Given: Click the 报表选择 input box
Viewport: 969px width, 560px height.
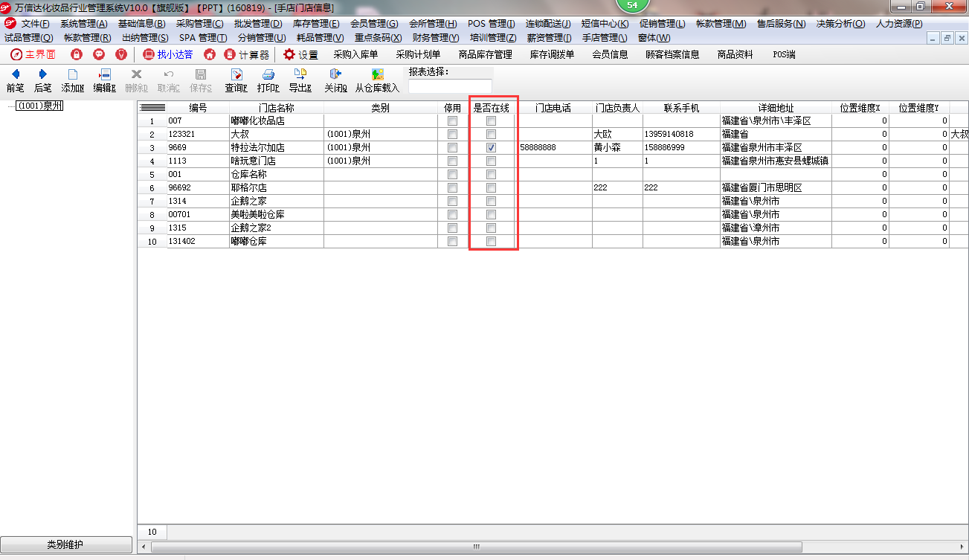Looking at the screenshot, I should [x=450, y=86].
